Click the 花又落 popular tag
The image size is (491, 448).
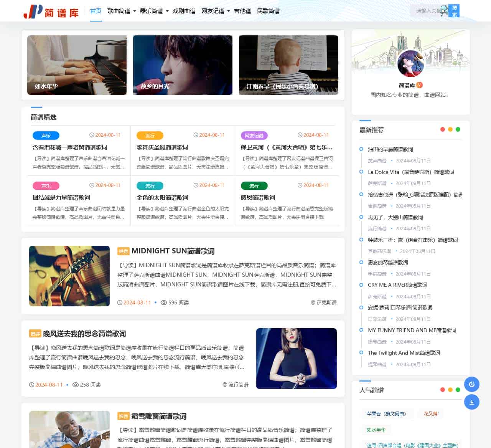430,413
